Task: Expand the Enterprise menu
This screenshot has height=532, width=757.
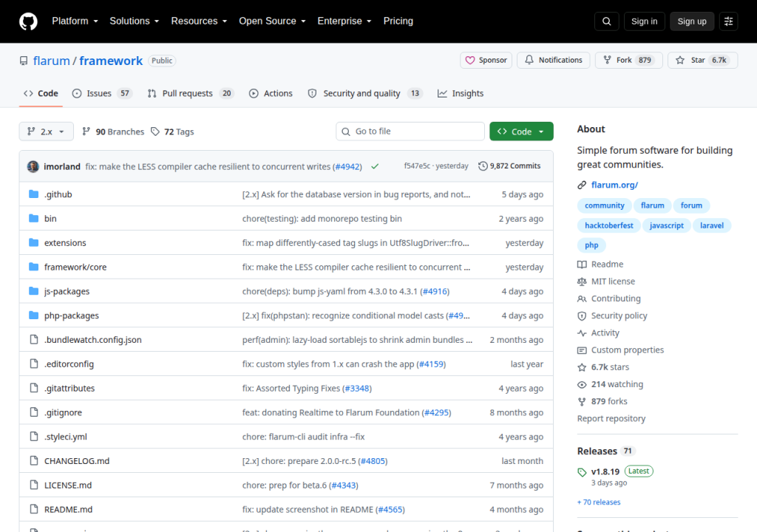Action: point(344,21)
